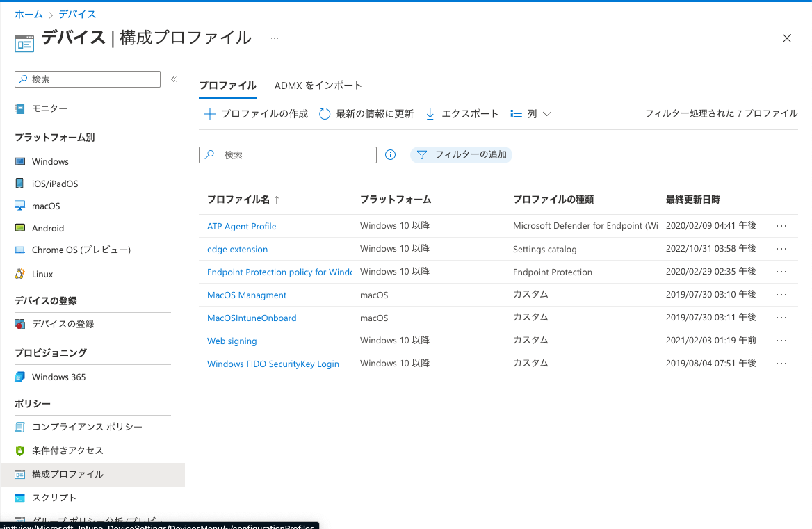
Task: Go to ホーム breadcrumb link
Action: click(x=29, y=14)
